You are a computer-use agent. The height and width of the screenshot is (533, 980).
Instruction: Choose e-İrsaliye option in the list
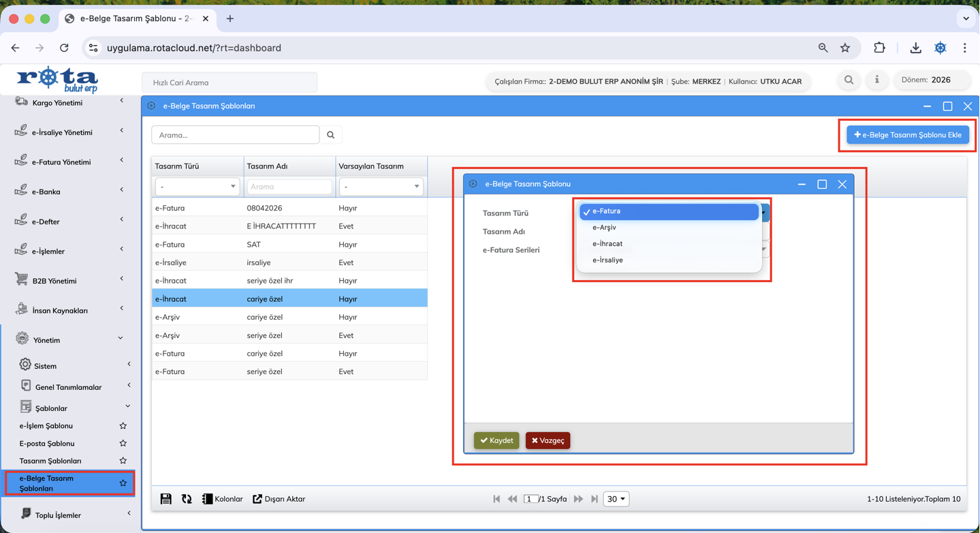click(x=607, y=260)
